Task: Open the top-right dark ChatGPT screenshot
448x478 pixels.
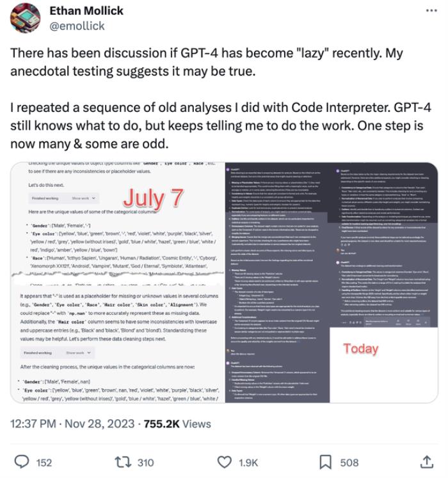Action: point(384,245)
